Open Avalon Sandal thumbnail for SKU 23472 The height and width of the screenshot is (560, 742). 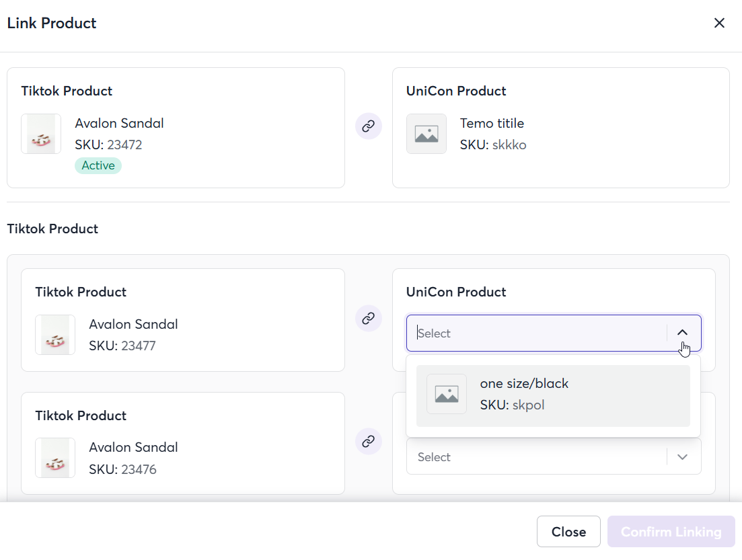[x=41, y=134]
